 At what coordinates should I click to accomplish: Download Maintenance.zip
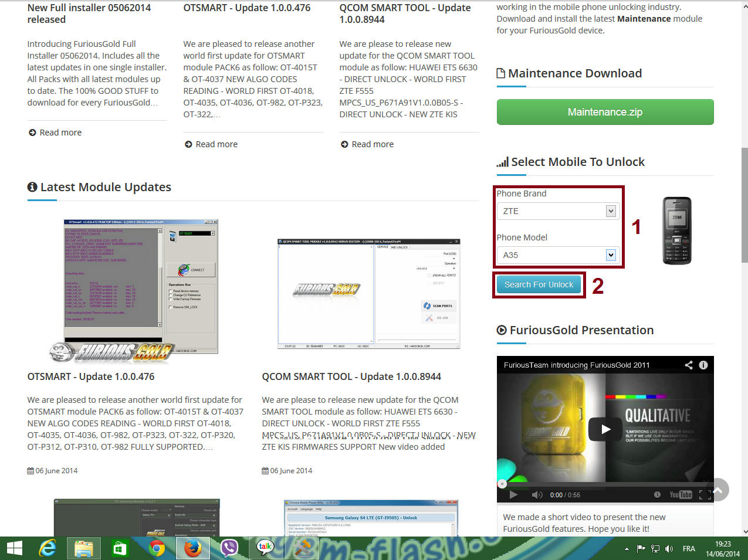tap(605, 112)
